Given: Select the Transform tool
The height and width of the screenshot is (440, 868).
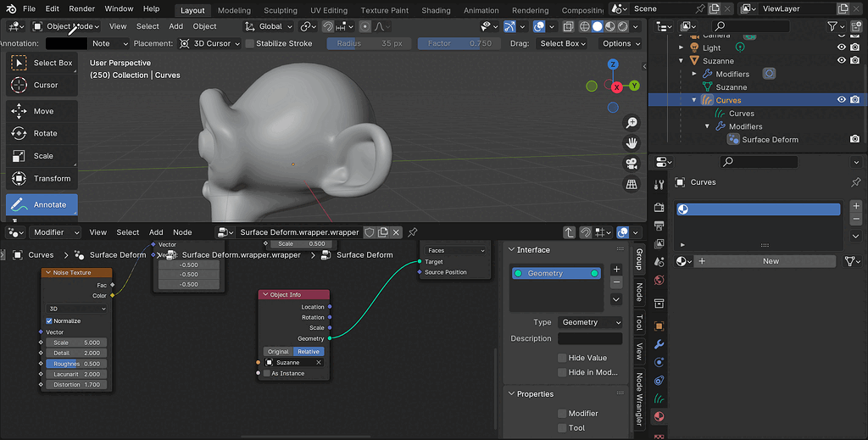Looking at the screenshot, I should [x=42, y=178].
